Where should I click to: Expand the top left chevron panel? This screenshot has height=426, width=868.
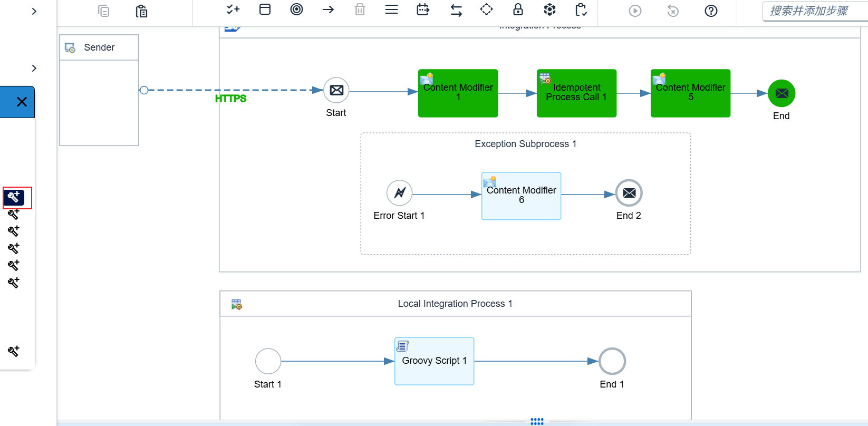(34, 11)
